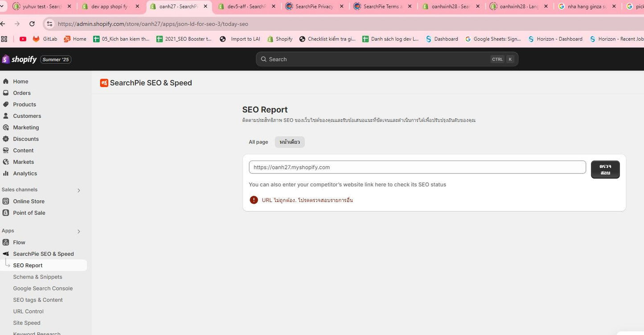Viewport: 644px width, 335px height.
Task: Open Analytics via bar chart icon
Action: [x=6, y=174]
